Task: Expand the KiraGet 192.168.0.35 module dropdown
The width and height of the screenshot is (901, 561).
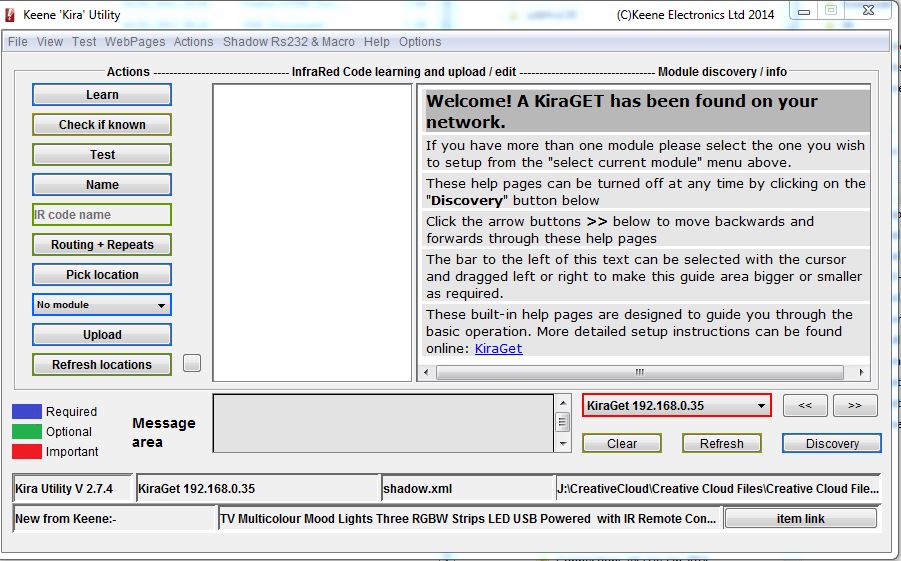Action: (676, 406)
